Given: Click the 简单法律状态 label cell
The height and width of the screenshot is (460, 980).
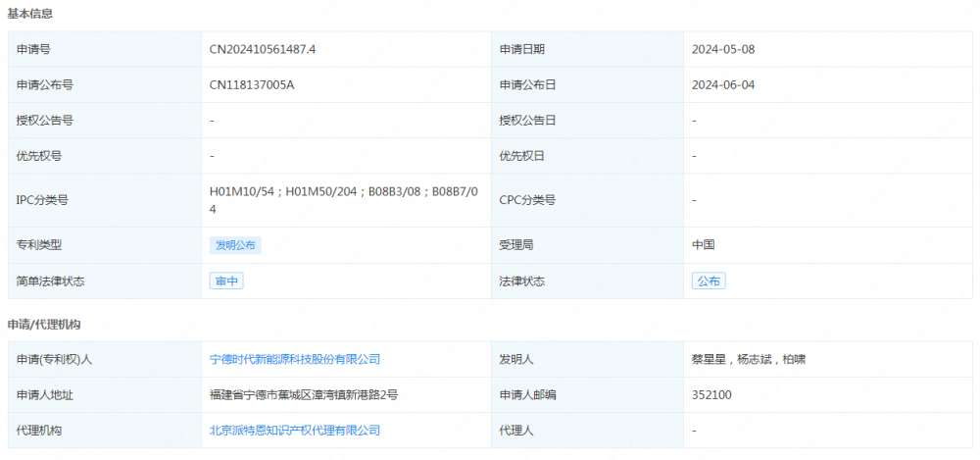Looking at the screenshot, I should pyautogui.click(x=105, y=281).
